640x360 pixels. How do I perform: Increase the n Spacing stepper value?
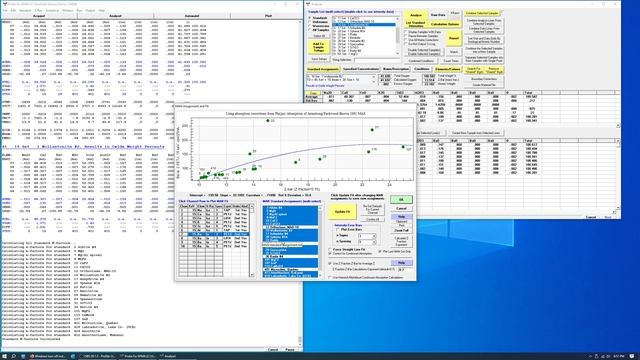[374, 240]
